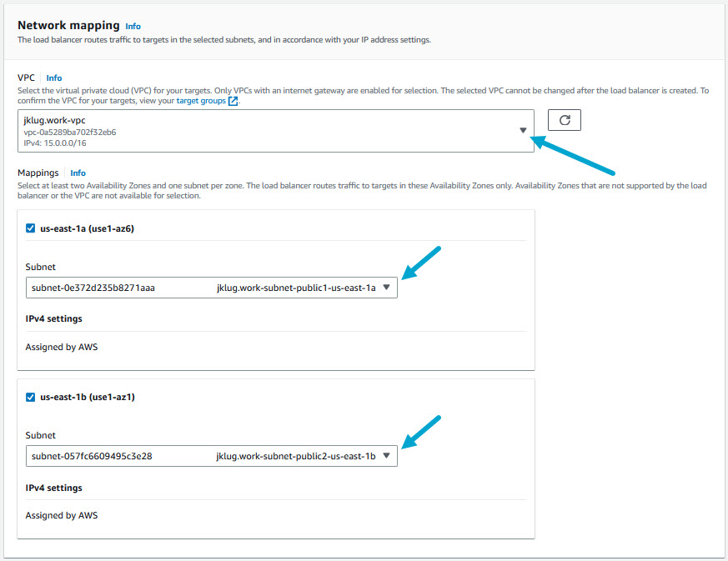The image size is (728, 561).
Task: Click the subnet-057fc6609495c3e28 field text
Action: click(92, 456)
